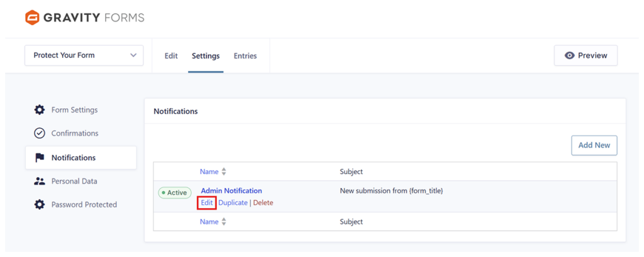Click the eye icon in Preview button
The height and width of the screenshot is (257, 644).
(x=569, y=55)
